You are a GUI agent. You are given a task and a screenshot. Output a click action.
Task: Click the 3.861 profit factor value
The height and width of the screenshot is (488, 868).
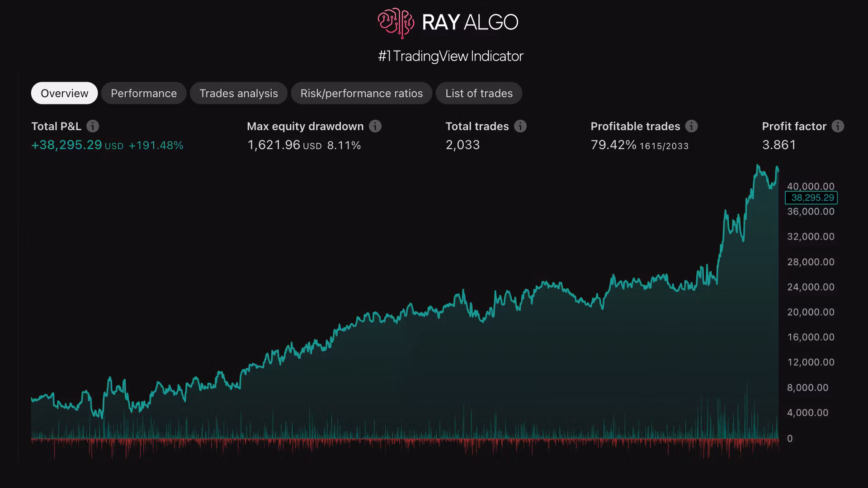(x=779, y=145)
